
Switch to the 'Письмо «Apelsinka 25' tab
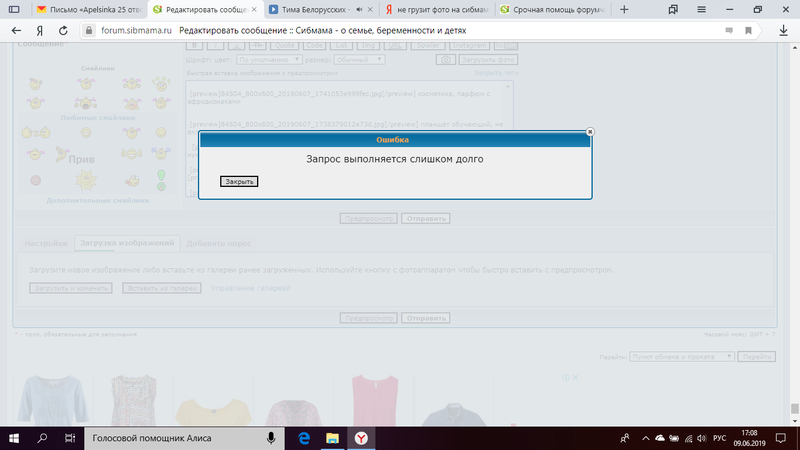[x=85, y=9]
